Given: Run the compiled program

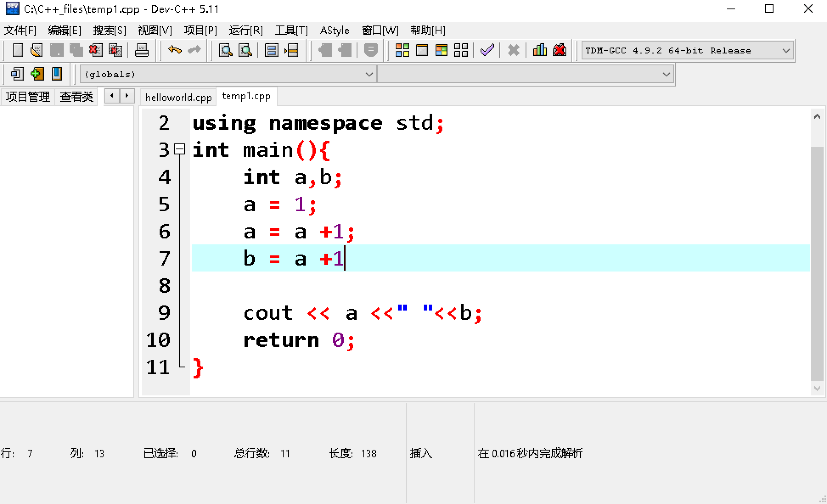Looking at the screenshot, I should pos(422,50).
